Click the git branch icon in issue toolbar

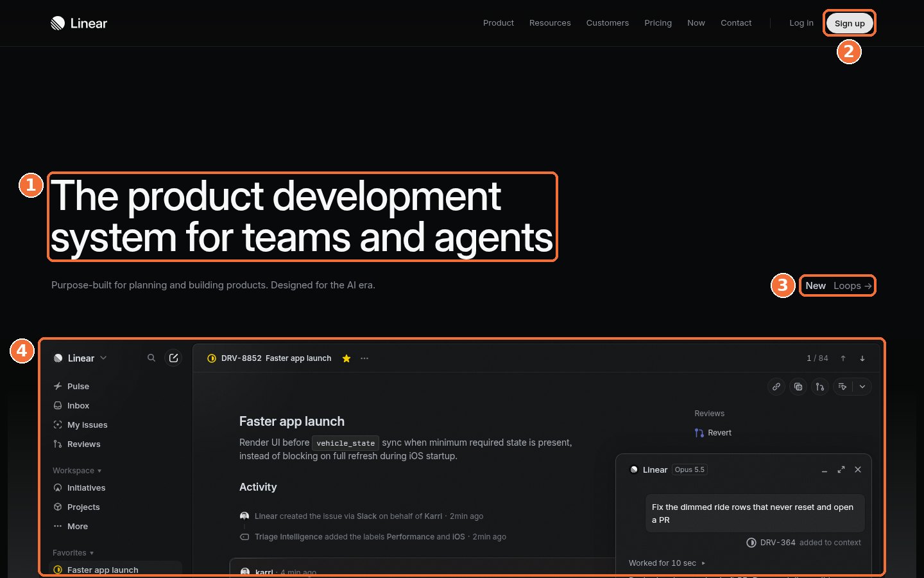[820, 387]
